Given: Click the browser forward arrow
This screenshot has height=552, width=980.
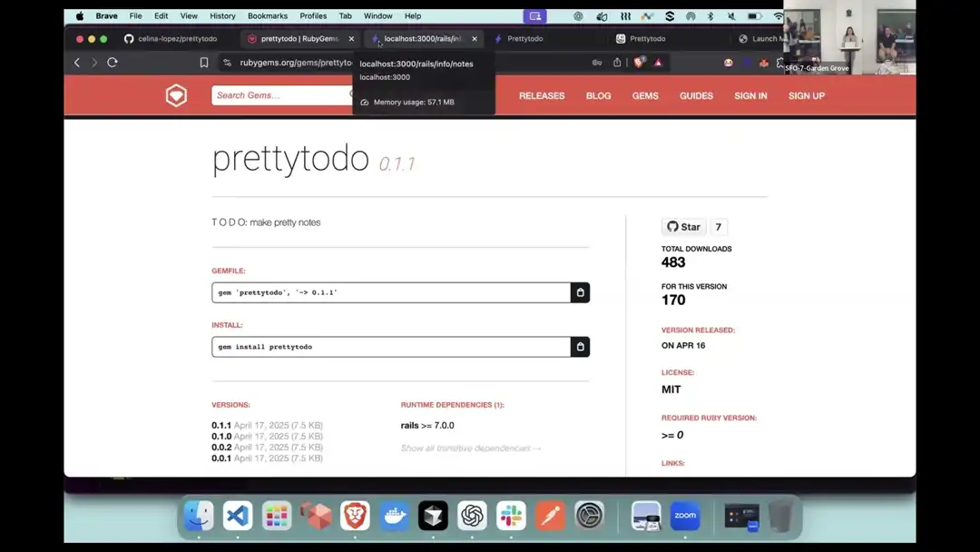Looking at the screenshot, I should click(x=94, y=63).
